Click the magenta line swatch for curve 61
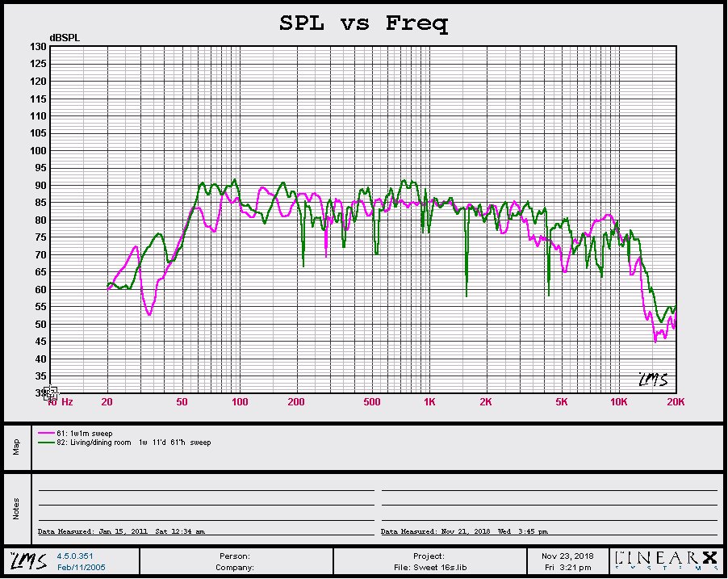Screen dimensions: 728x579 (x=45, y=434)
